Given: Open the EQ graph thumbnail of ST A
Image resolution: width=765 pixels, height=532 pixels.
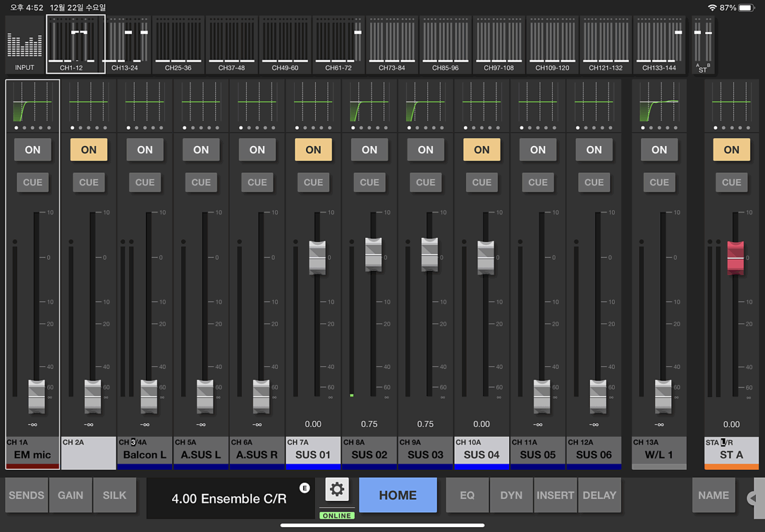Looking at the screenshot, I should click(732, 102).
